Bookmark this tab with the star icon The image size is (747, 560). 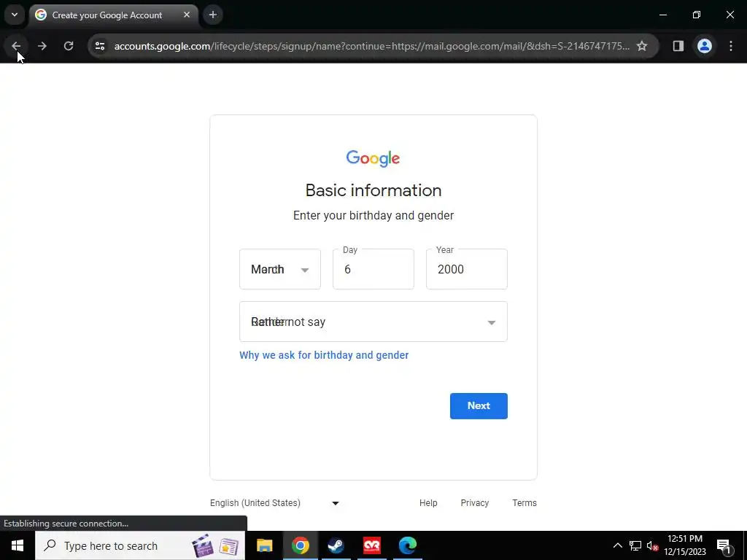tap(642, 46)
